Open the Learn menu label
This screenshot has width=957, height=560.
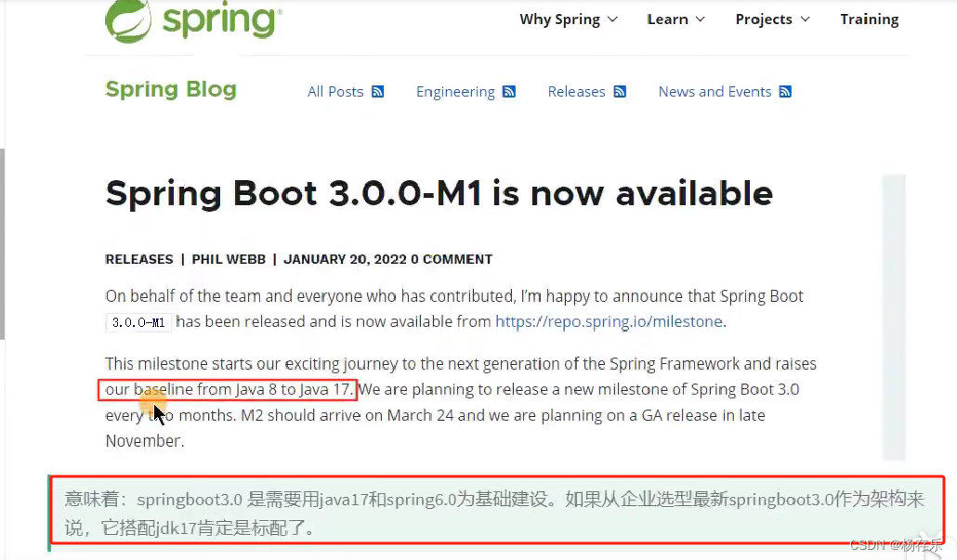point(667,20)
